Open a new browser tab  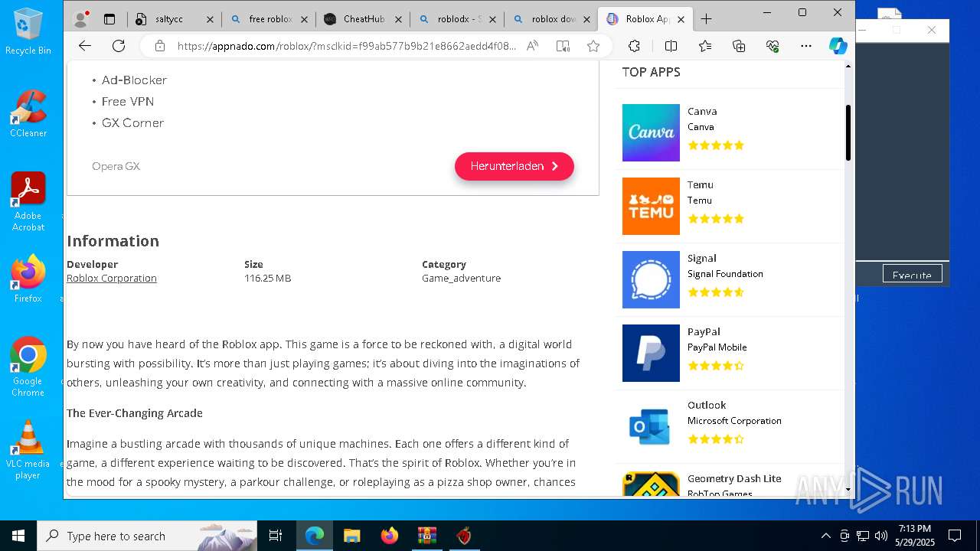pos(706,19)
